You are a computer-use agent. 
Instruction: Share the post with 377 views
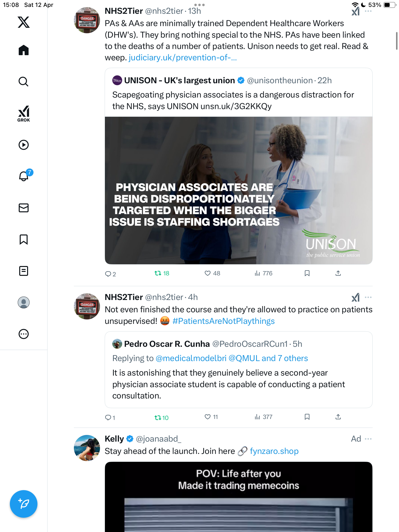click(338, 417)
